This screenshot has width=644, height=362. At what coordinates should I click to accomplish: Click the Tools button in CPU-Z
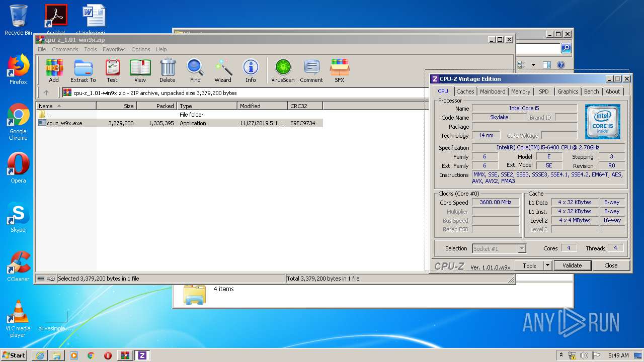tap(529, 265)
